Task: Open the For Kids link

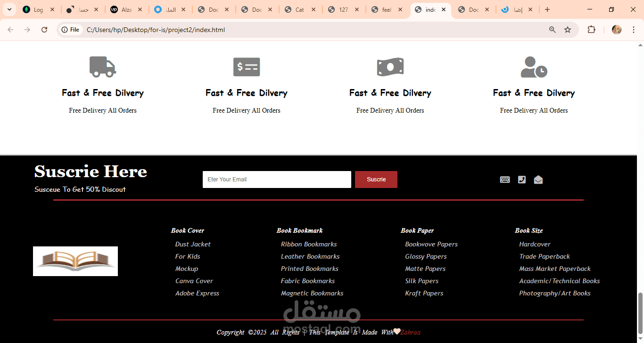Action: point(188,256)
